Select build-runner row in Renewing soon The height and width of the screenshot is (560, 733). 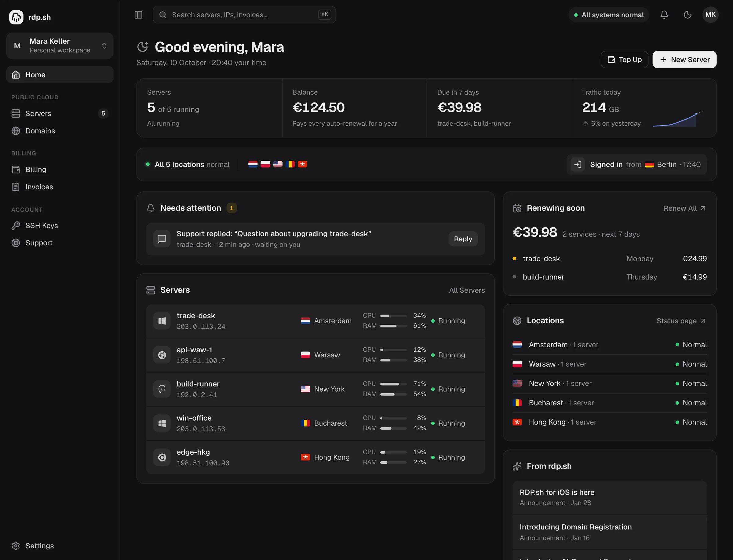pyautogui.click(x=609, y=277)
